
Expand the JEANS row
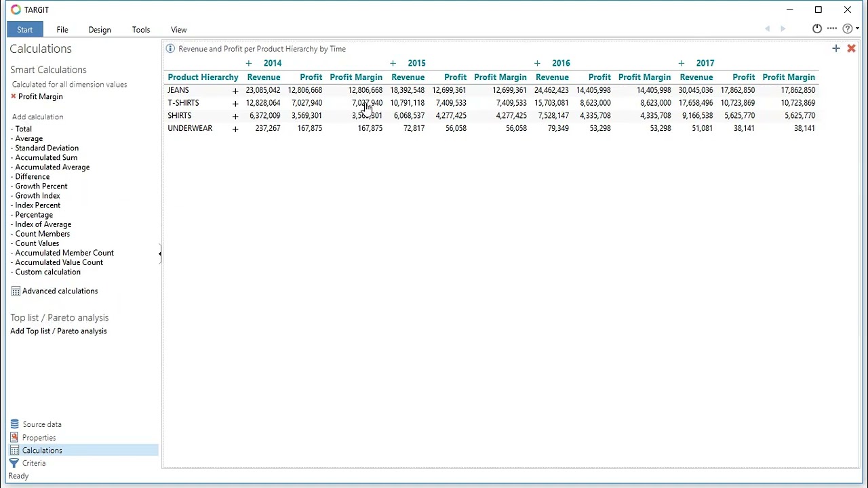pyautogui.click(x=235, y=91)
